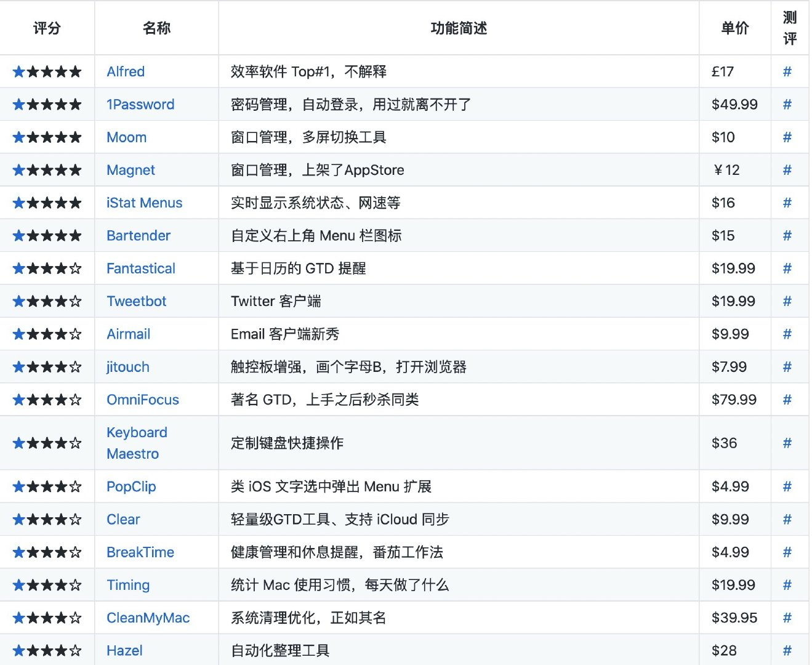Click the # review link for Magnet
The height and width of the screenshot is (665, 812).
click(x=787, y=170)
